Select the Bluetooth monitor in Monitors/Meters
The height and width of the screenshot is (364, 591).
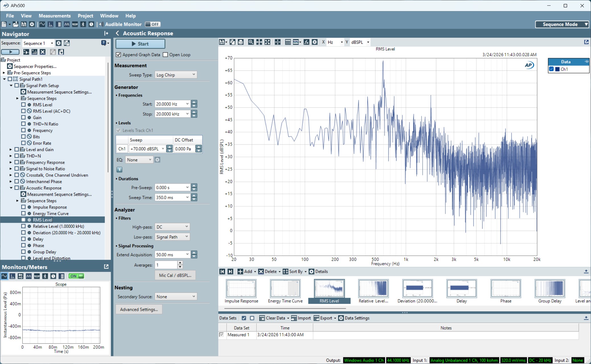click(45, 276)
